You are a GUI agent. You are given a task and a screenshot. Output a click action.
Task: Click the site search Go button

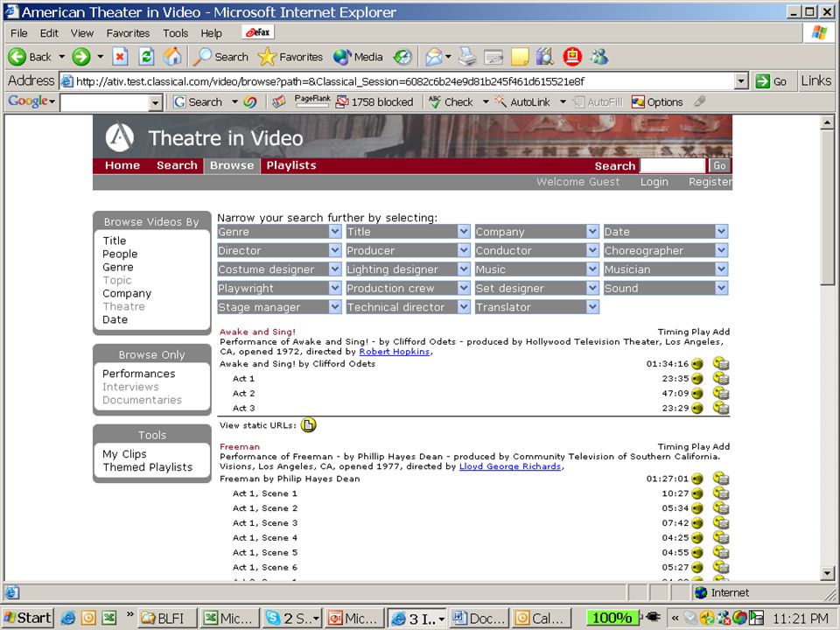[x=719, y=165]
